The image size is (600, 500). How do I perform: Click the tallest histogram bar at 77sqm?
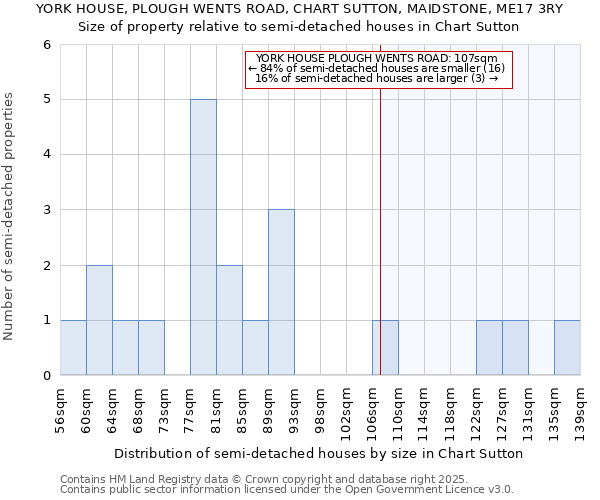coord(204,237)
